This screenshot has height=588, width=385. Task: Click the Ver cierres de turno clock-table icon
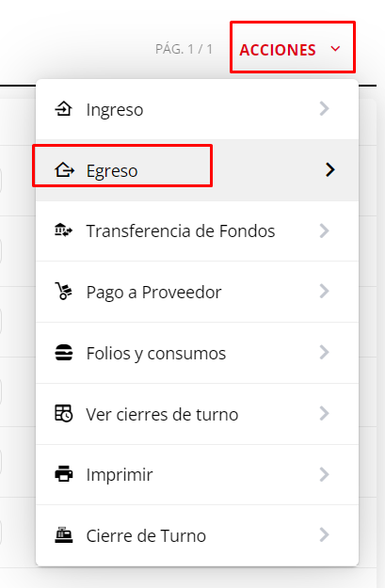64,414
